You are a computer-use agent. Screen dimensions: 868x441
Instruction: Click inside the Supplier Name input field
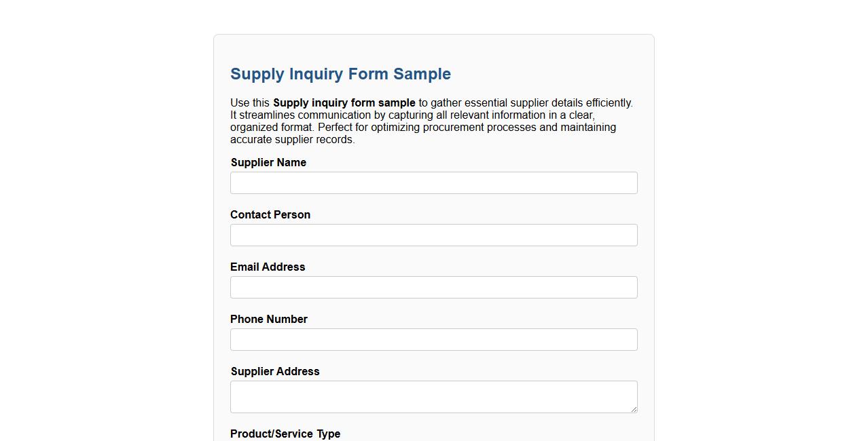point(433,183)
